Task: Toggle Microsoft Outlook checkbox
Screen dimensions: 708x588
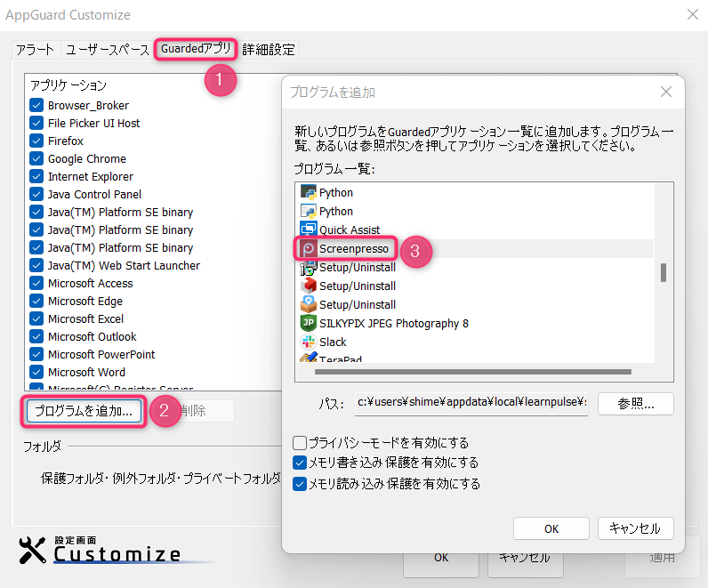Action: [x=36, y=336]
